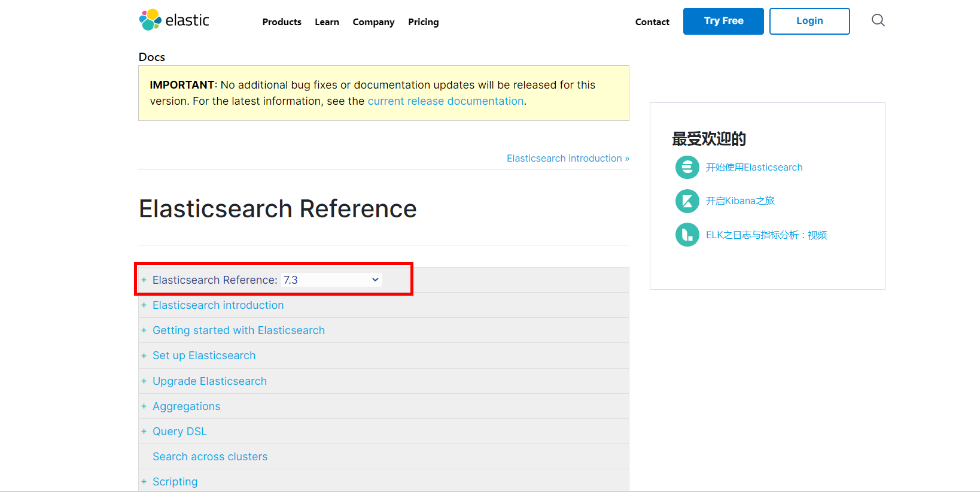Image resolution: width=980 pixels, height=492 pixels.
Task: Expand the Elasticsearch Reference plus toggle
Action: pos(144,280)
